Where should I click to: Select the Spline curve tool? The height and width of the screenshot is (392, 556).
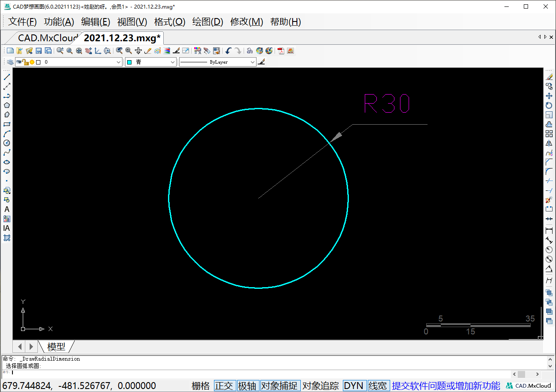click(x=7, y=153)
